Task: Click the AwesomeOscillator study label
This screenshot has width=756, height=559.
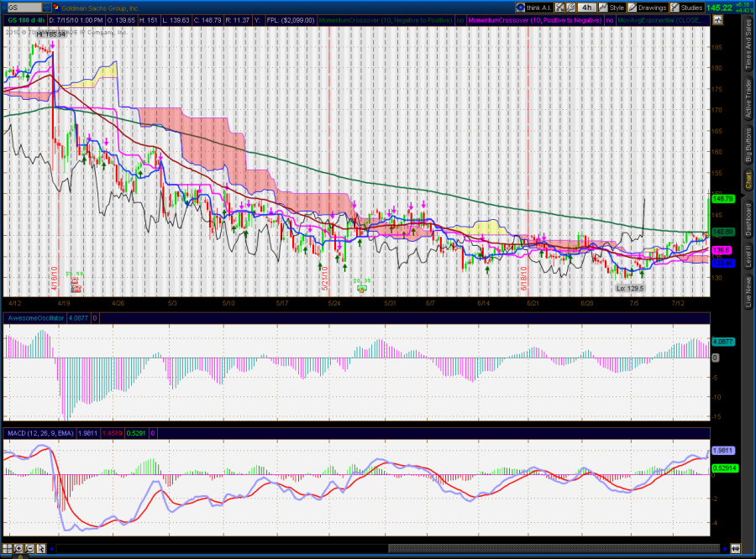Action: [x=35, y=318]
